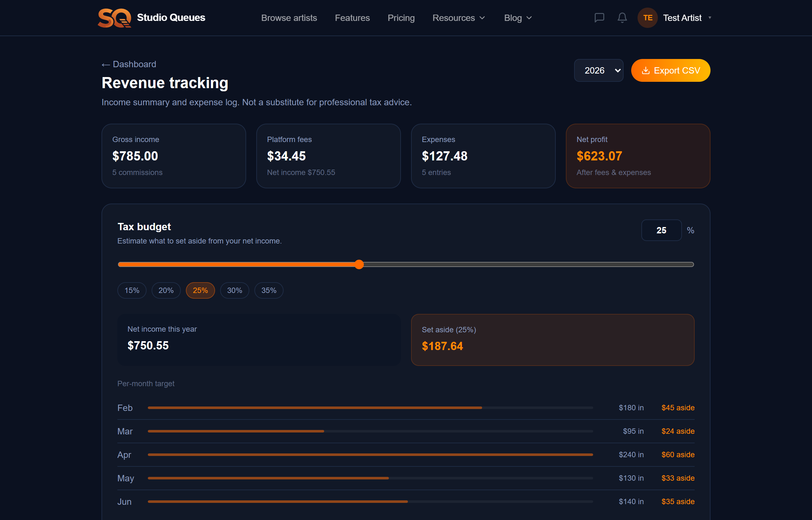Click the 5 commissions label
The image size is (812, 520).
(x=137, y=172)
